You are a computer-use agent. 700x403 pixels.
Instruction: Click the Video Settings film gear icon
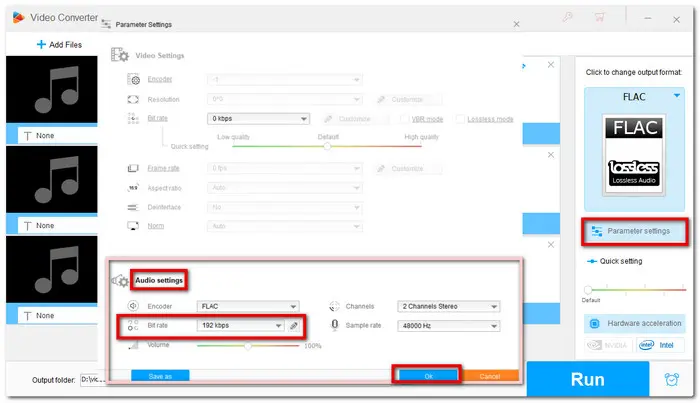120,55
